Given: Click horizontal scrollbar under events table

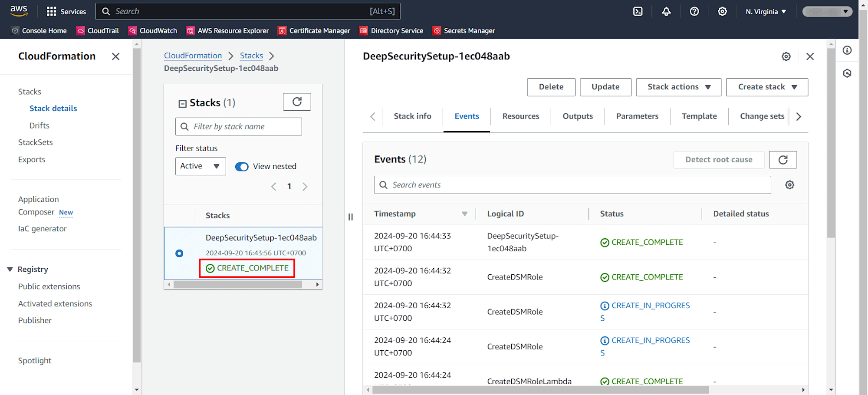Looking at the screenshot, I should [540, 390].
